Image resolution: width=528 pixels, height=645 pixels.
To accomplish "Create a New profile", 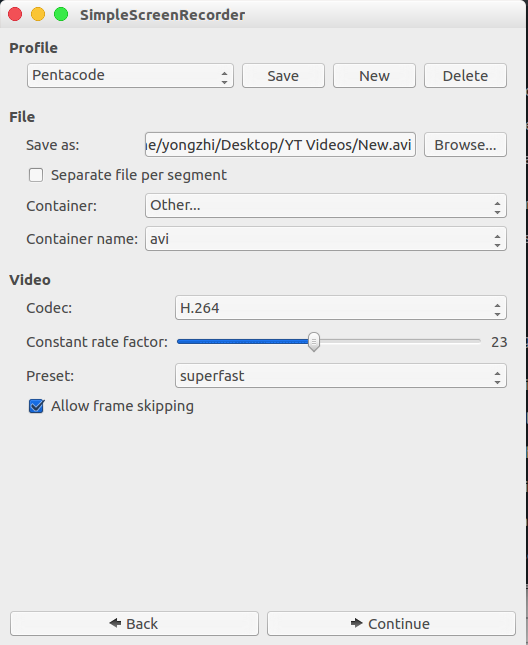I will point(374,76).
